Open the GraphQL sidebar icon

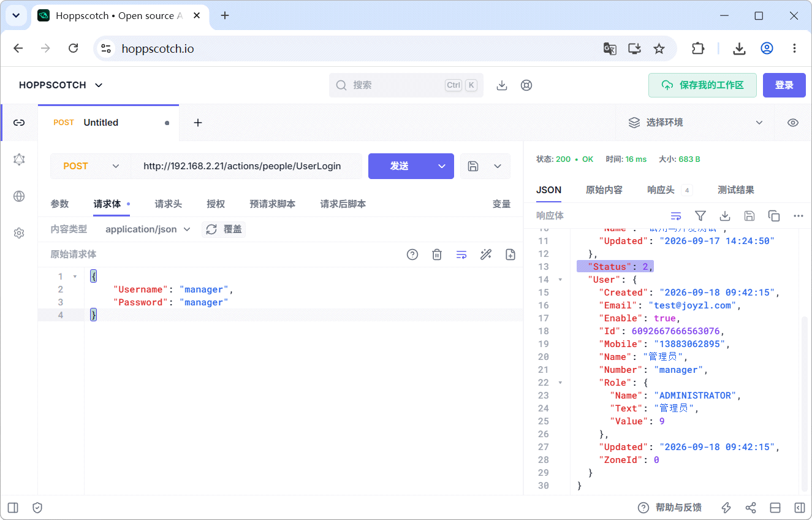pyautogui.click(x=19, y=159)
